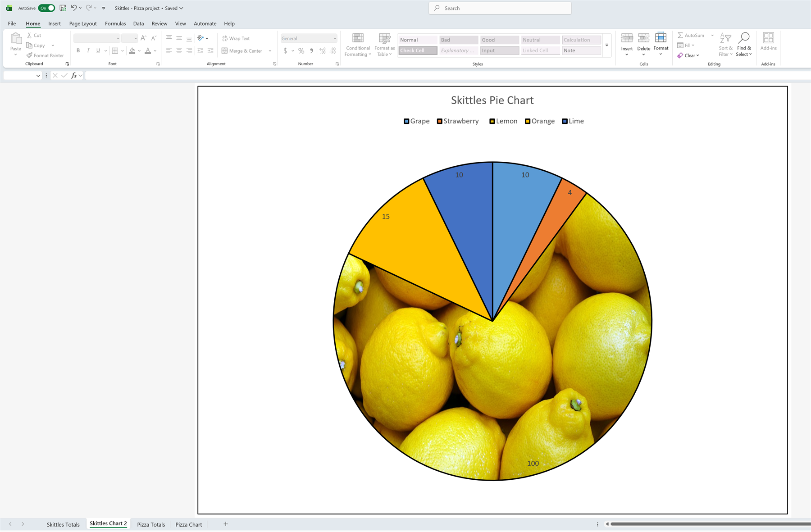Apply the Good cell style

pyautogui.click(x=499, y=40)
